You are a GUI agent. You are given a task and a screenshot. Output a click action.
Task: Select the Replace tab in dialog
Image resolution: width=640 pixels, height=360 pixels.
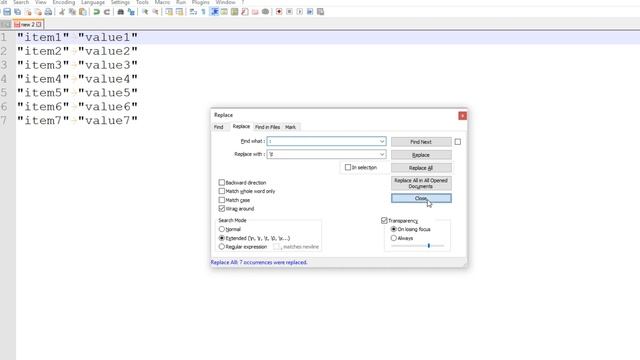coord(241,127)
